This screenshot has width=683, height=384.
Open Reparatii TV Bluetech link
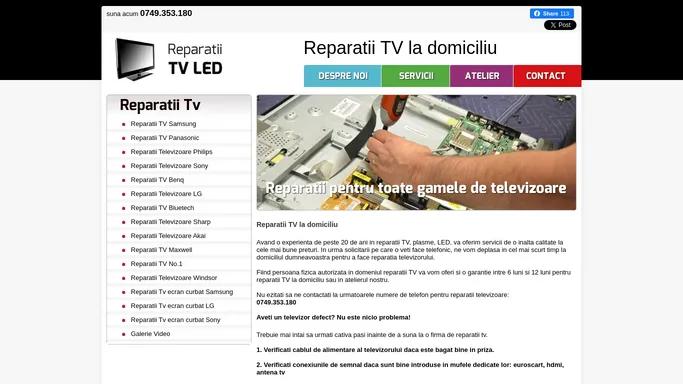[162, 208]
